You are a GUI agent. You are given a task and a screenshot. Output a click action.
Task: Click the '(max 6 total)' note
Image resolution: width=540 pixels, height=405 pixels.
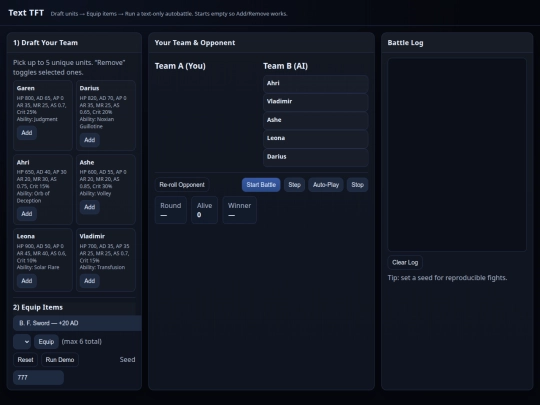click(82, 342)
